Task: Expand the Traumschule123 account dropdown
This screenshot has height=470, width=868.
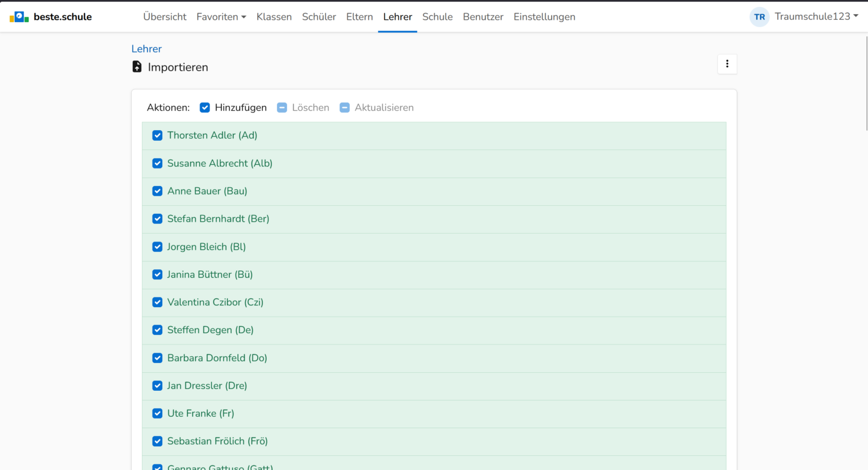Action: pyautogui.click(x=817, y=16)
